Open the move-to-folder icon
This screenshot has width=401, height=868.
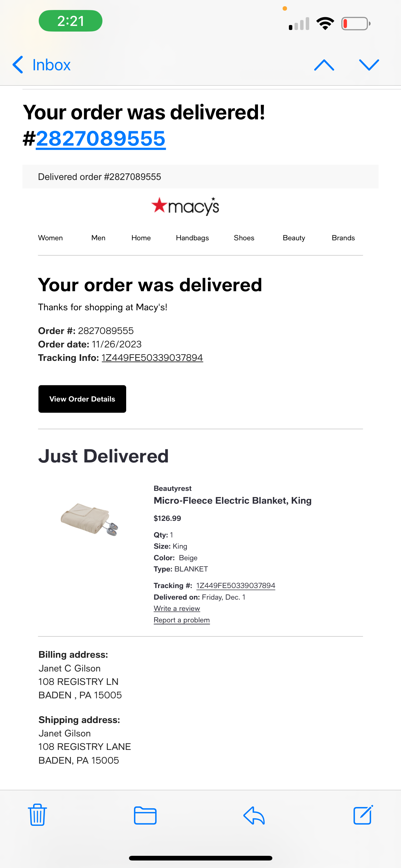tap(145, 816)
